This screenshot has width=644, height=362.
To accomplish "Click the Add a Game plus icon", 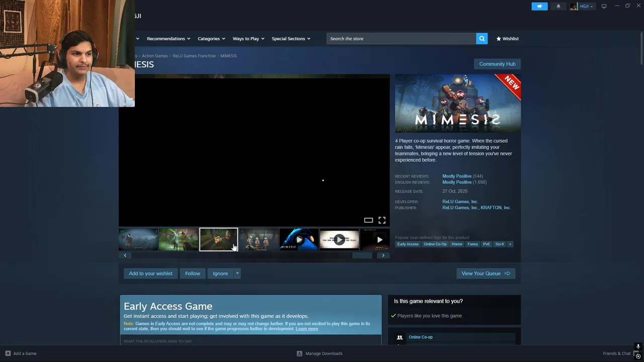I will [8, 353].
